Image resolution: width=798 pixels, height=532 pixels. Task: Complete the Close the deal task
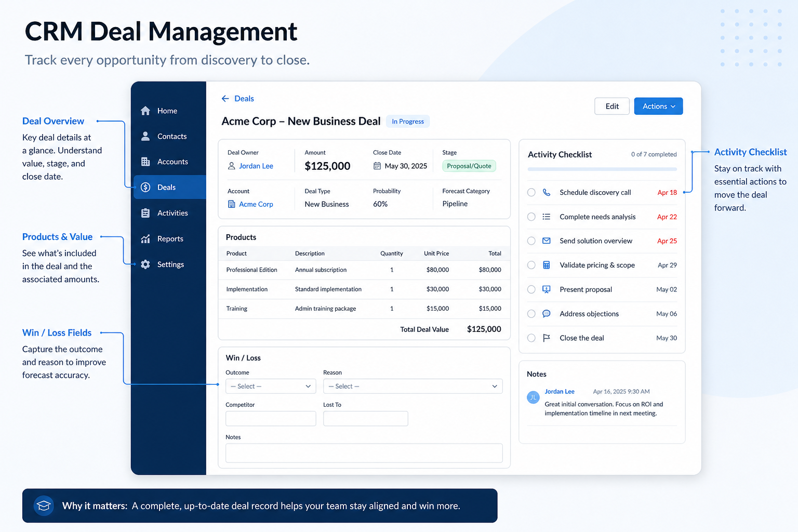click(x=531, y=338)
